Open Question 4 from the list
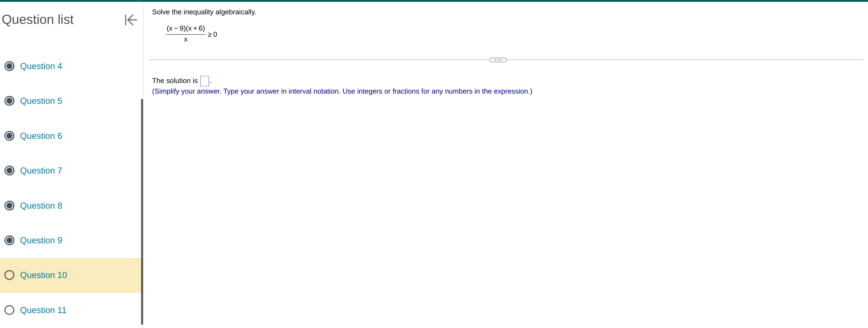The height and width of the screenshot is (328, 868). click(41, 66)
